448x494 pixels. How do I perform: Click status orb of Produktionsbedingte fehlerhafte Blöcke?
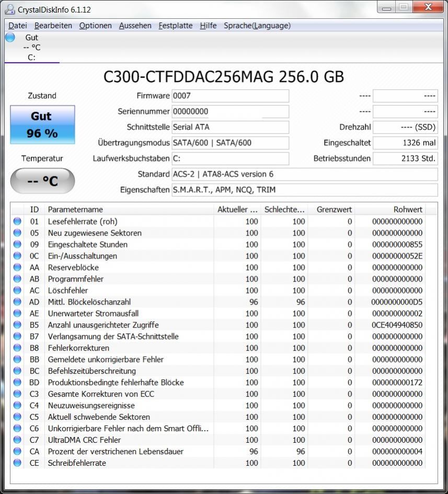[17, 382]
